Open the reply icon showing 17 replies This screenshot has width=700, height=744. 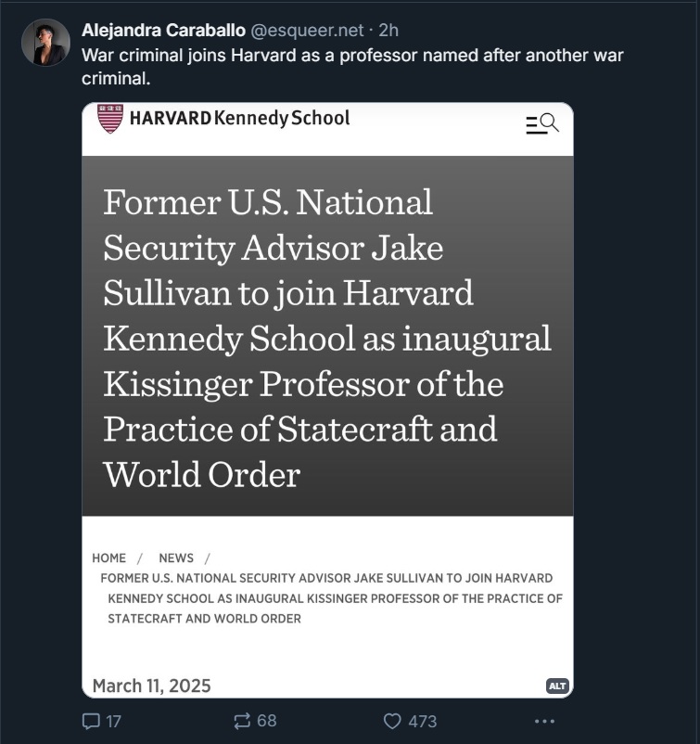[92, 721]
